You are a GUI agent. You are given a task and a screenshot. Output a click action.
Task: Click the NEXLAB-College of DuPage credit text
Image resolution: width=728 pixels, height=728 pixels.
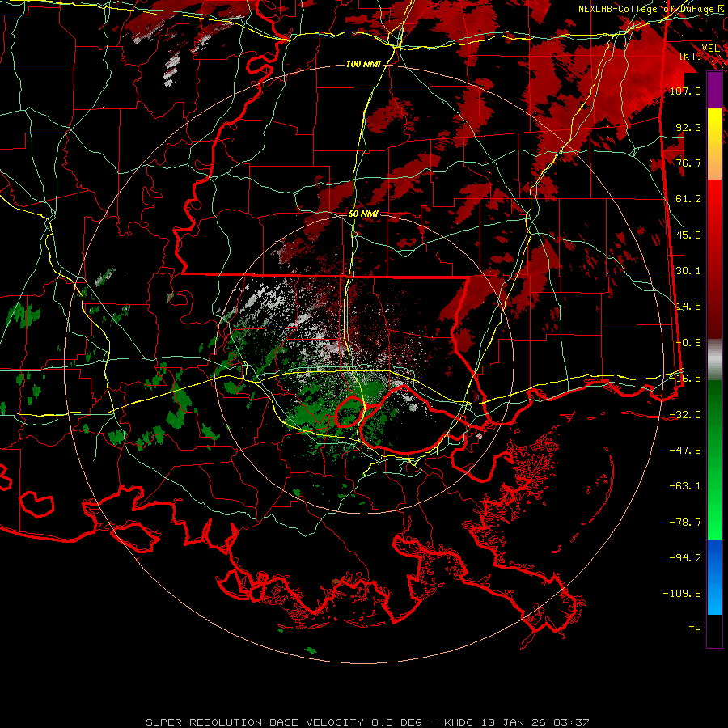653,9
